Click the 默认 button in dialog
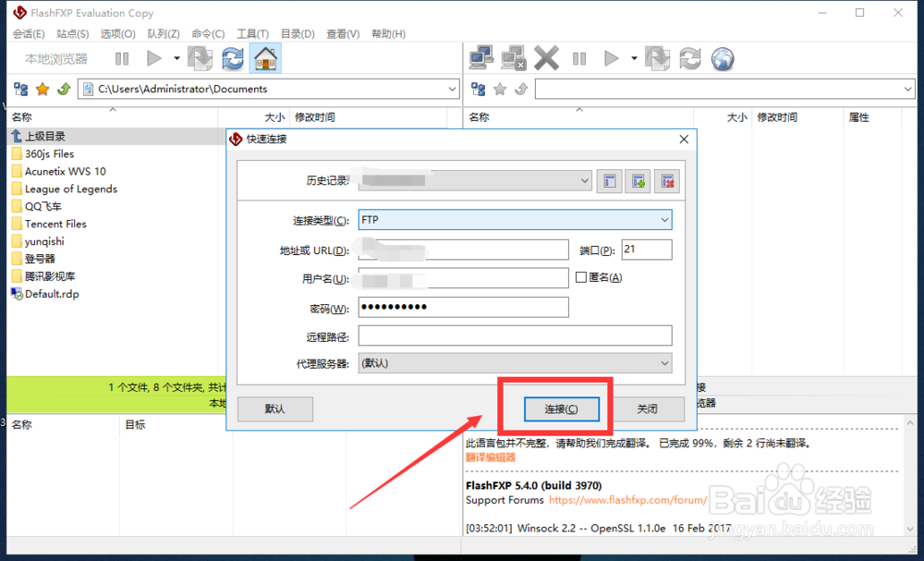Screen dimensions: 924x561 point(275,409)
